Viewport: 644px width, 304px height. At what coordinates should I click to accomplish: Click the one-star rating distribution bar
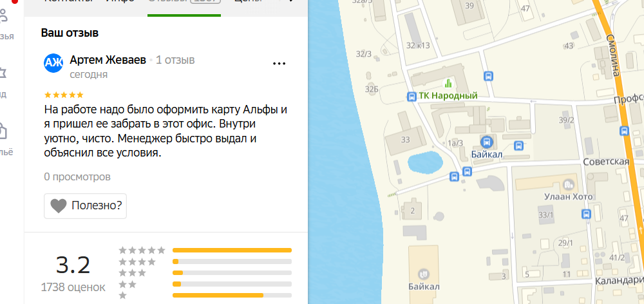click(232, 296)
